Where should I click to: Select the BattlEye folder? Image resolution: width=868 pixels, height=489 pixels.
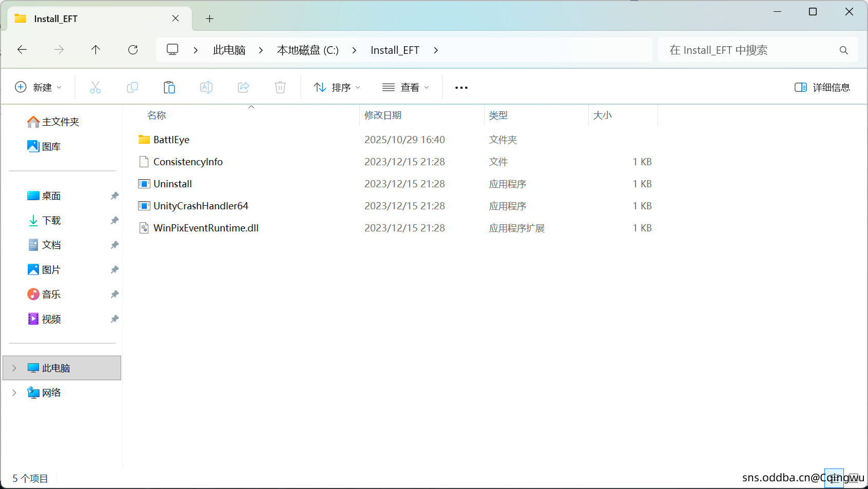[x=171, y=140]
